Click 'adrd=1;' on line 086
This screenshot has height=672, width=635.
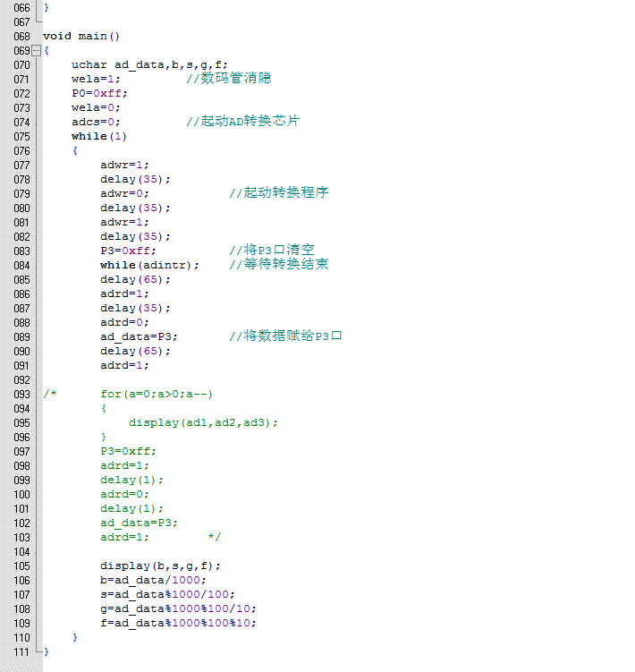pyautogui.click(x=124, y=294)
